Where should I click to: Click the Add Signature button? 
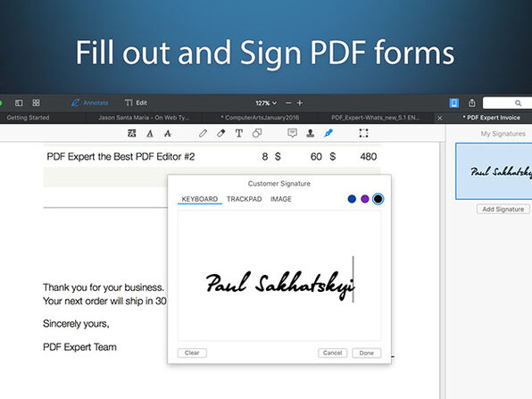pos(503,210)
